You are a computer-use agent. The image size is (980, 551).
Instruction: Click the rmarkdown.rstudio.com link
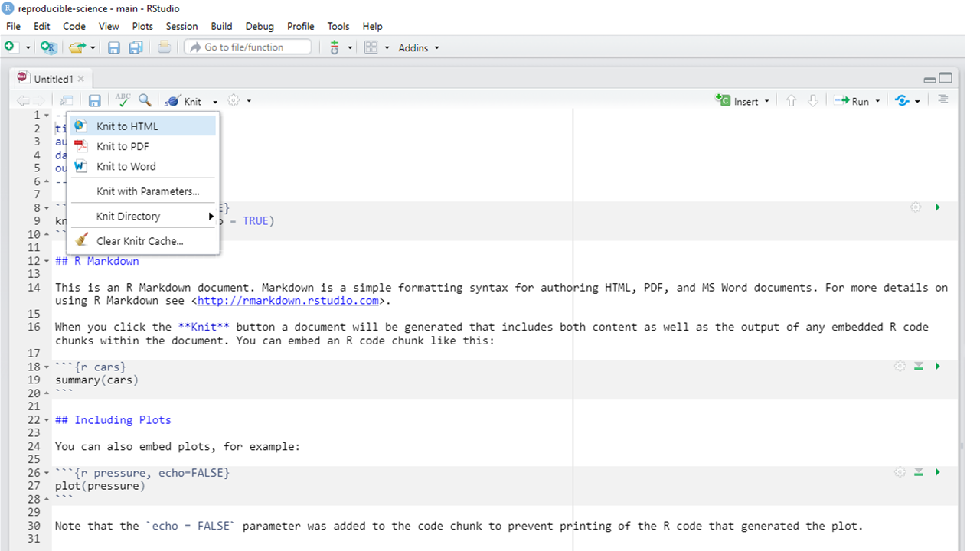288,301
